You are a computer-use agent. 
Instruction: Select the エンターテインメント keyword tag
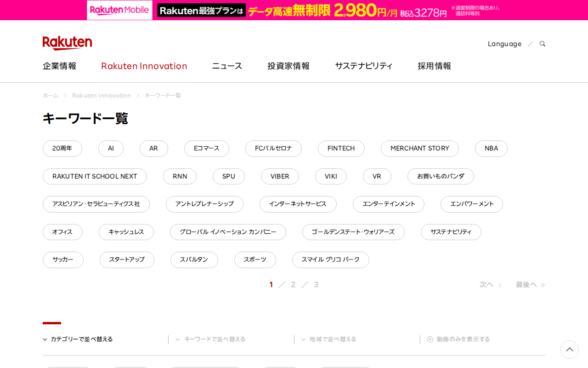point(389,204)
